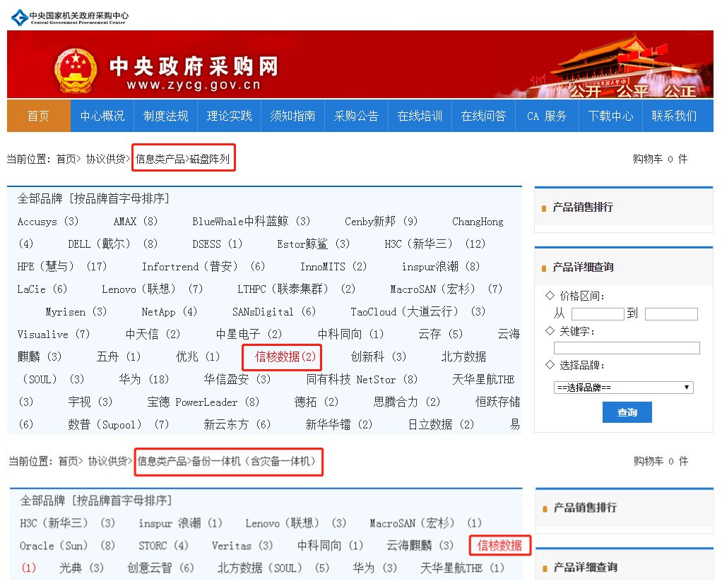Open the Visualive (7) brand link
Screen dimensions: 722x588
[54, 335]
